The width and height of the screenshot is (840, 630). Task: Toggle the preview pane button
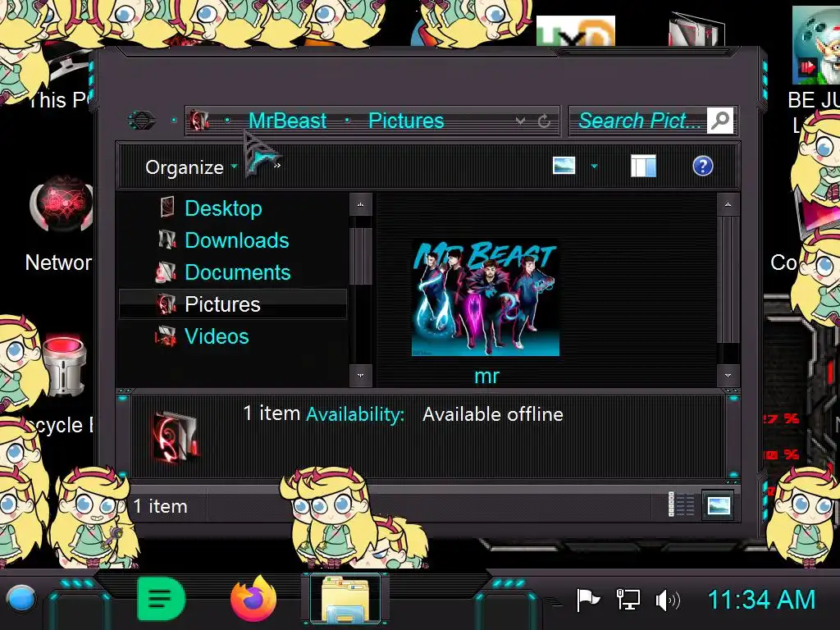pos(643,166)
